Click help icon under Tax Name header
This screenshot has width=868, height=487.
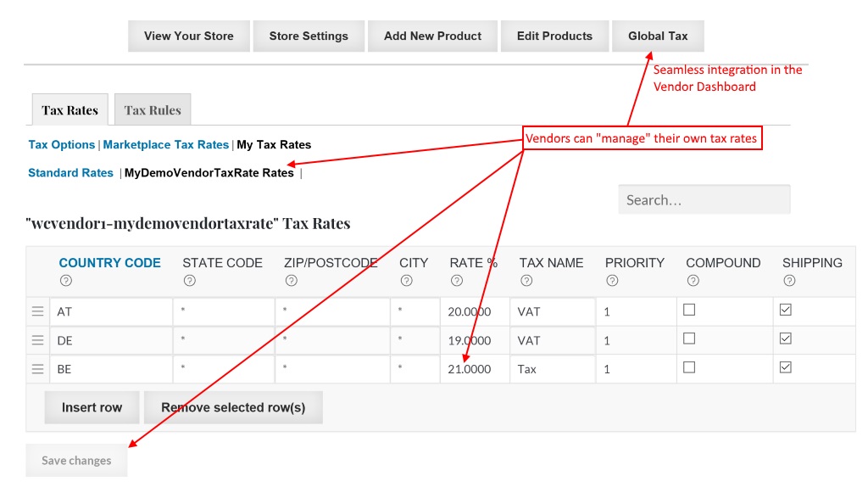pos(526,281)
